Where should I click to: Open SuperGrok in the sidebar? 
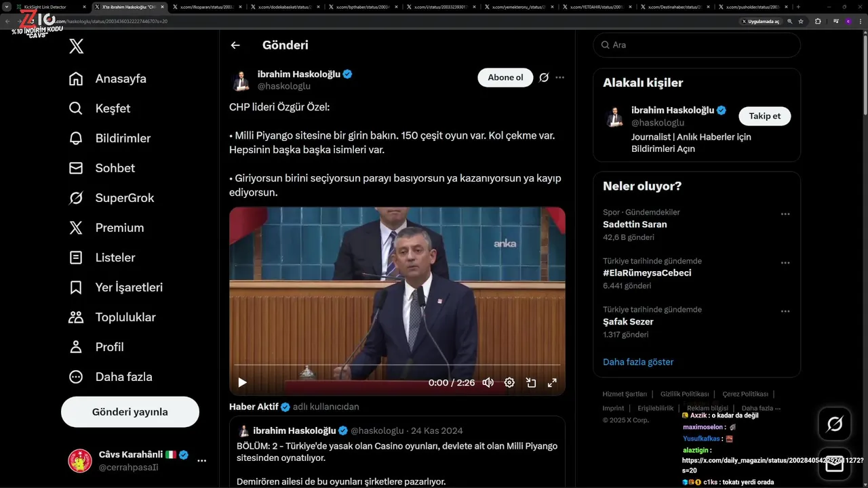[x=112, y=198]
